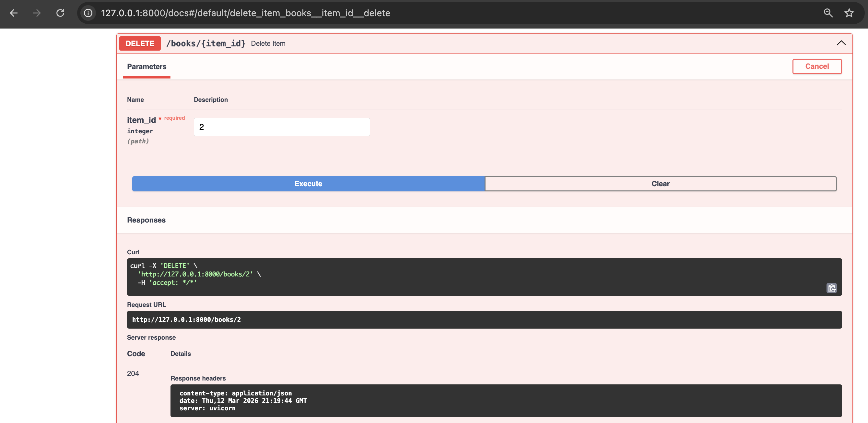Viewport: 868px width, 423px height.
Task: Collapse the Delete Item operation with the chevron
Action: coord(841,43)
